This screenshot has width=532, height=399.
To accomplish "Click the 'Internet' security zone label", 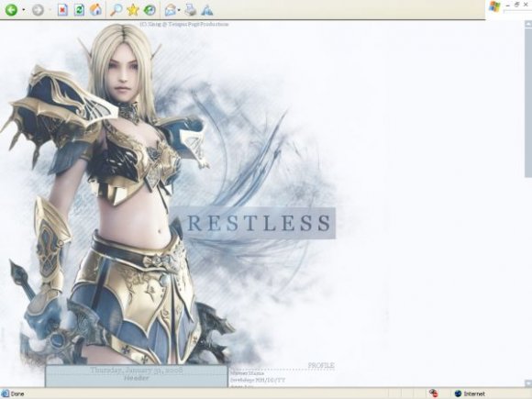I will [474, 393].
